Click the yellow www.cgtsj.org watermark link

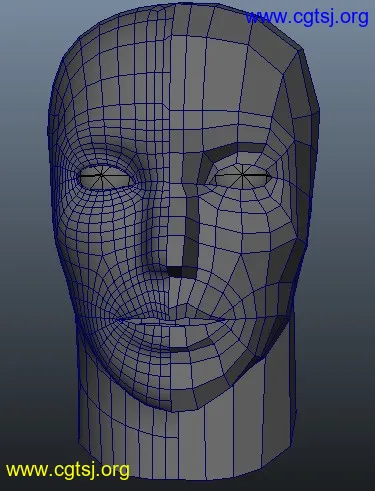pyautogui.click(x=68, y=470)
